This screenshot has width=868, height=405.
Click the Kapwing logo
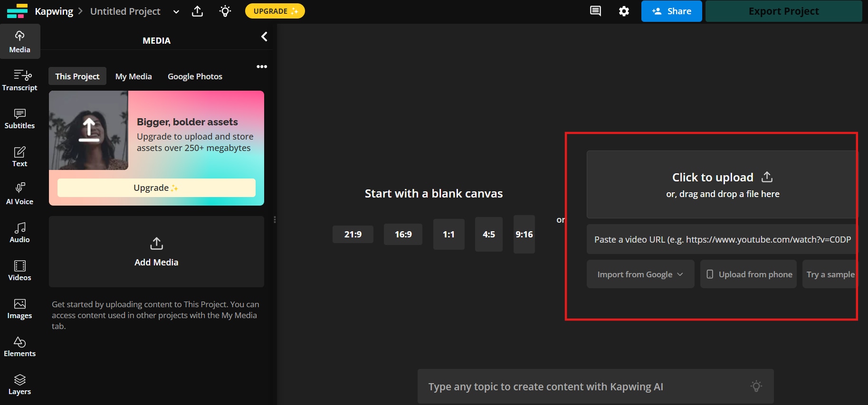tap(17, 11)
